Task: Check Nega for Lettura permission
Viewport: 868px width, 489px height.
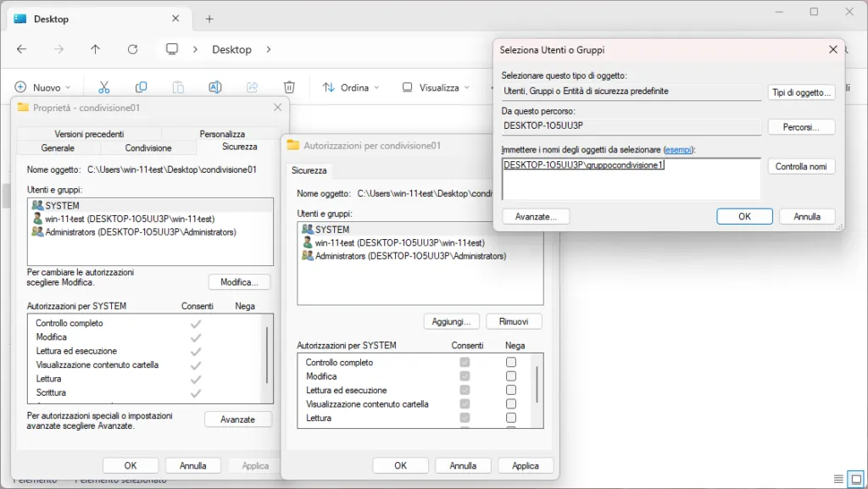Action: 511,418
